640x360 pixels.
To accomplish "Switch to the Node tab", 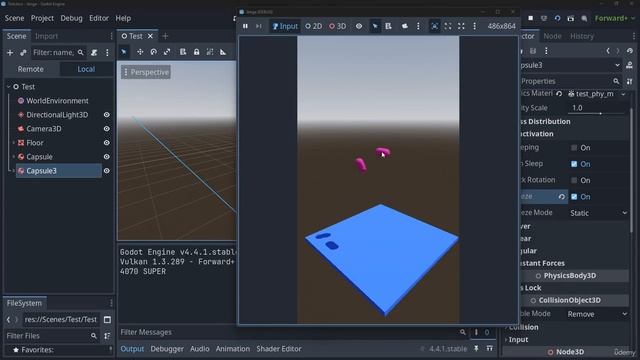I will click(552, 36).
